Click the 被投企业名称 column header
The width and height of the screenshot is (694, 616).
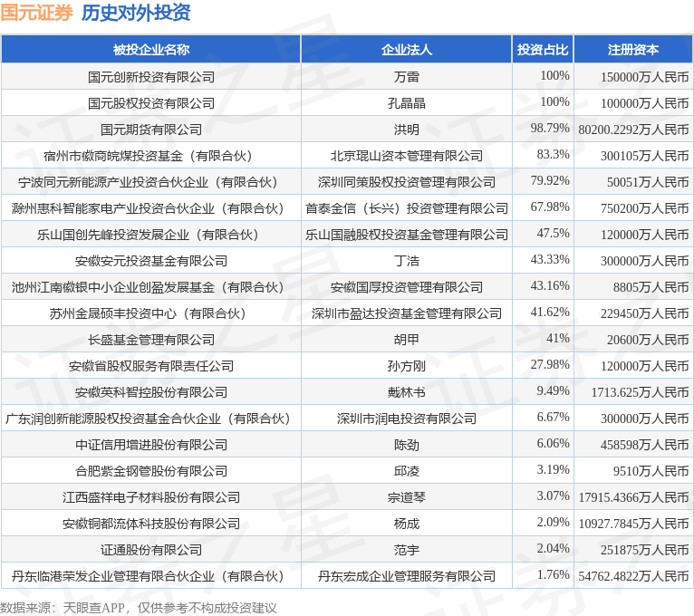(x=151, y=49)
